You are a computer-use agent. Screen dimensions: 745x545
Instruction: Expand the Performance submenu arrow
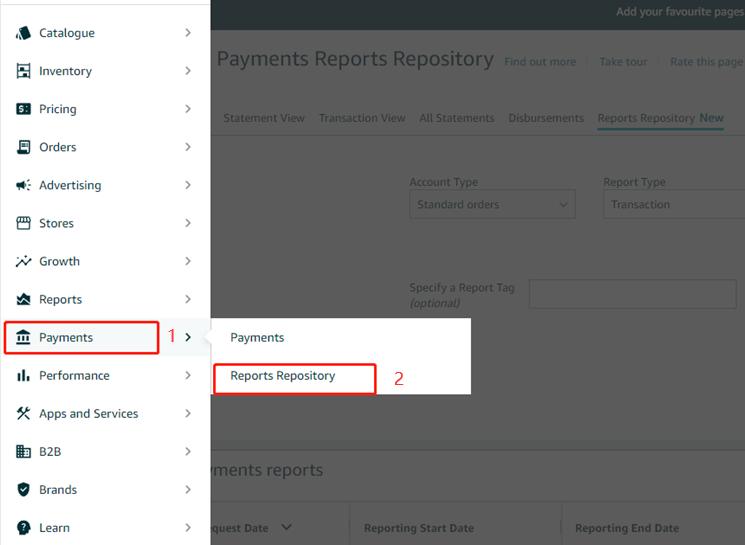pos(188,375)
